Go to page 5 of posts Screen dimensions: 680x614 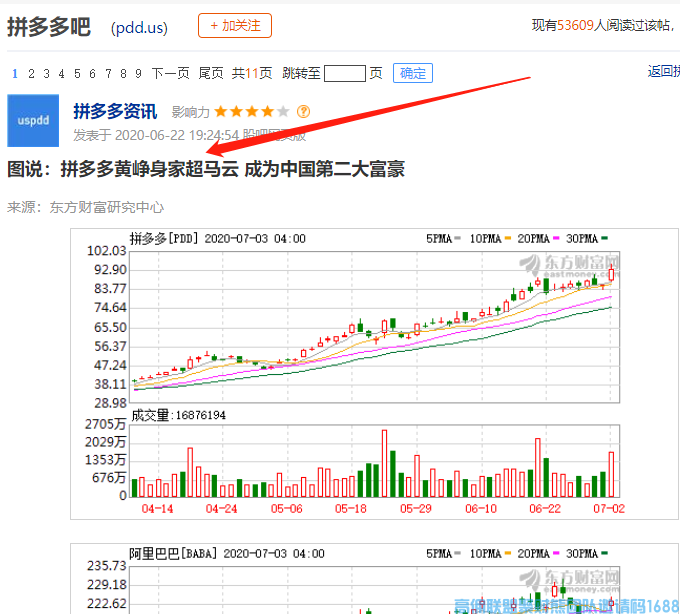pyautogui.click(x=77, y=74)
